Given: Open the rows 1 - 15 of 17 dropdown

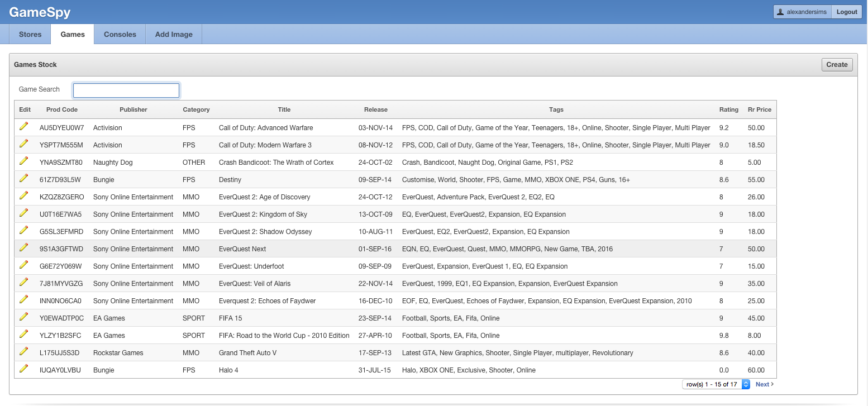Looking at the screenshot, I should click(x=716, y=384).
